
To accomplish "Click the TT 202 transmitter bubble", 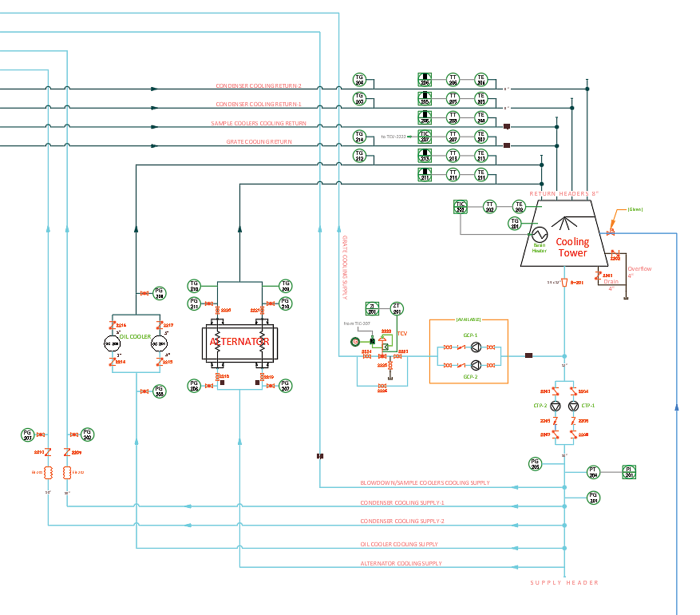I will tap(490, 207).
